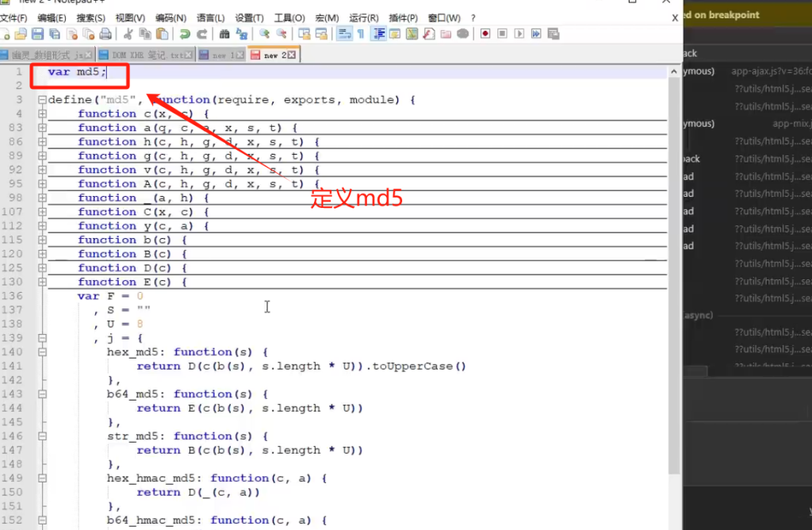Toggle the indent guide toolbar button
812x530 pixels.
coord(378,34)
